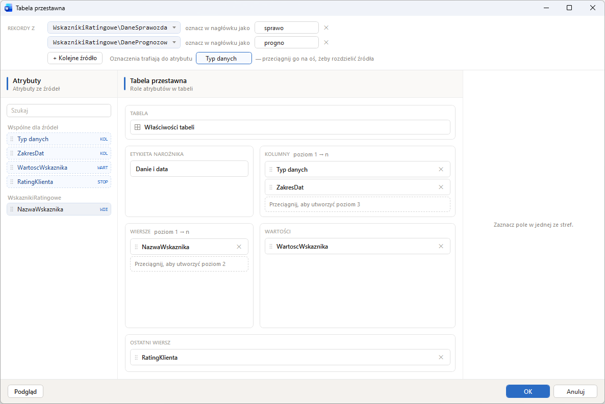This screenshot has width=605, height=404.
Task: Click Anuluj to cancel
Action: pos(575,391)
